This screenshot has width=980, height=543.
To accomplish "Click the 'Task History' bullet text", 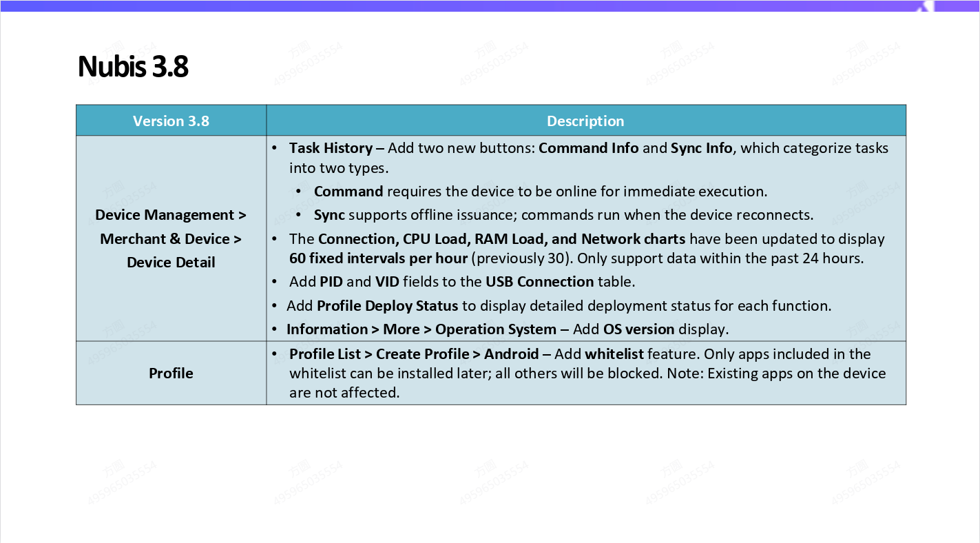I will (x=331, y=147).
